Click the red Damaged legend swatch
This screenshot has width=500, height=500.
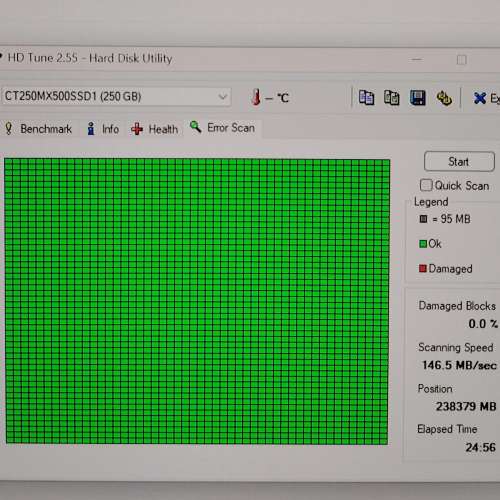(x=423, y=268)
